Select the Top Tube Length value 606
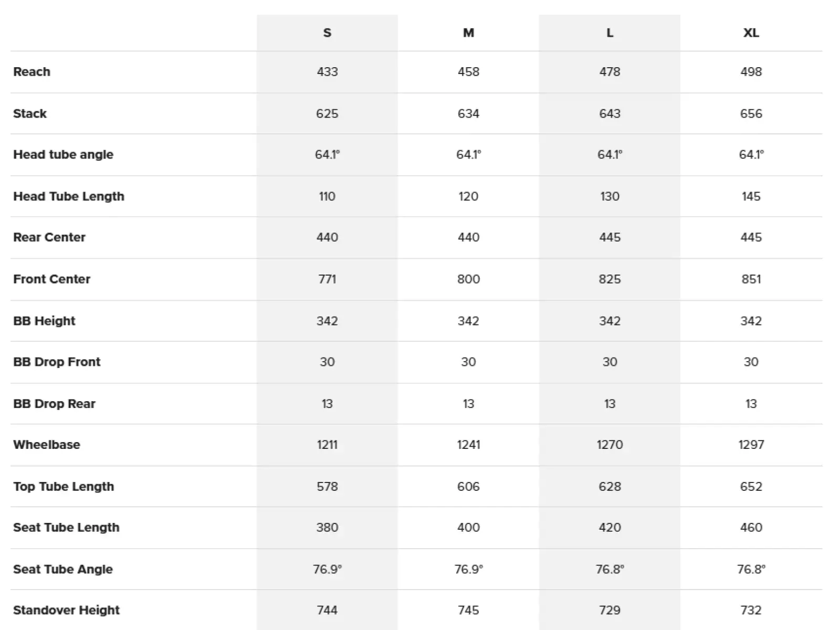Viewport: 840px width, 630px height. pyautogui.click(x=468, y=487)
